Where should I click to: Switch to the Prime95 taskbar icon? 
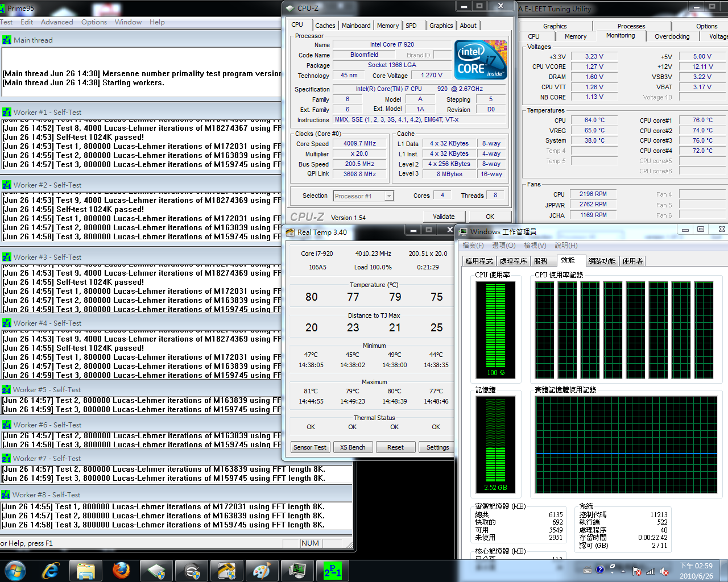tap(333, 571)
